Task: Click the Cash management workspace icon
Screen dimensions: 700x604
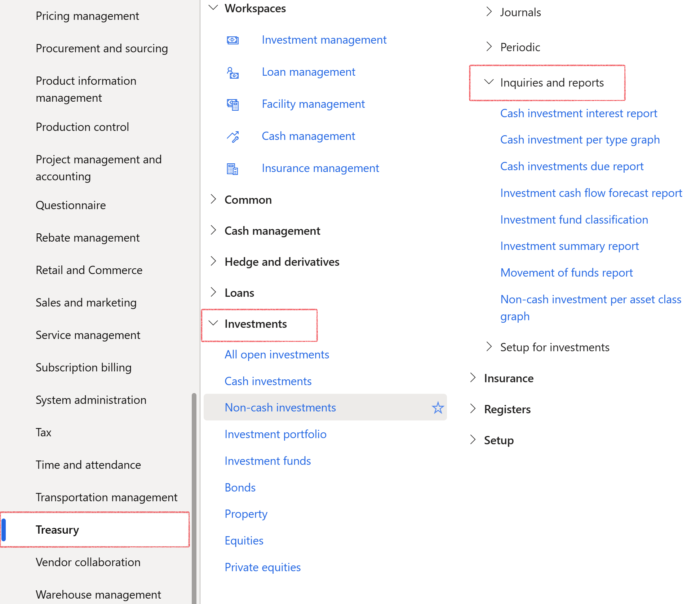Action: coord(232,137)
